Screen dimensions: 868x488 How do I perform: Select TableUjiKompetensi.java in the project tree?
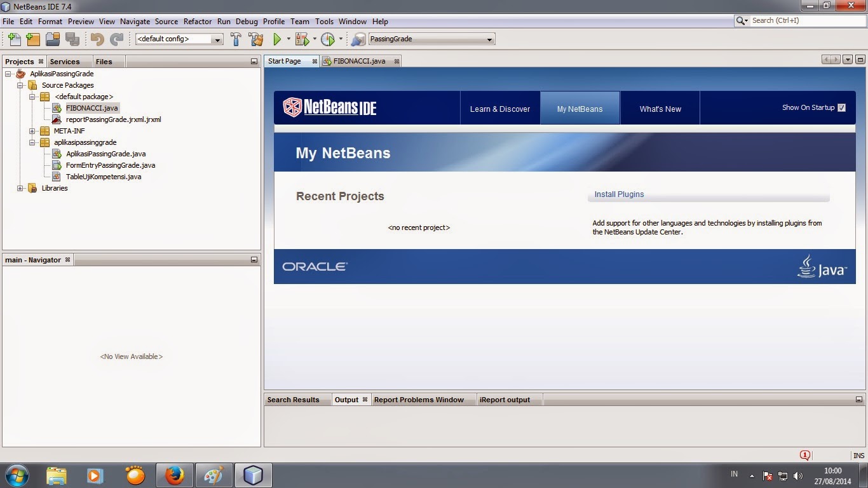click(x=104, y=177)
